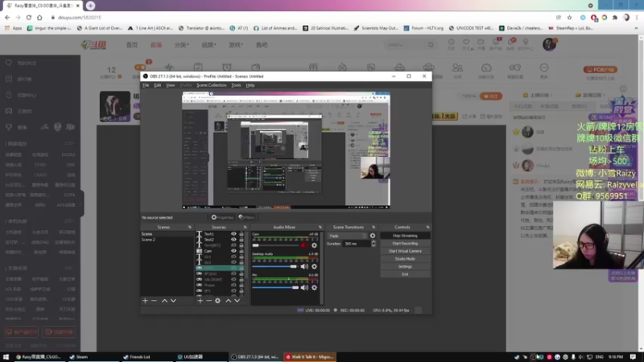Viewport: 644px width, 362px height.
Task: Increase the Duration value with the up arrow
Action: pos(374,242)
